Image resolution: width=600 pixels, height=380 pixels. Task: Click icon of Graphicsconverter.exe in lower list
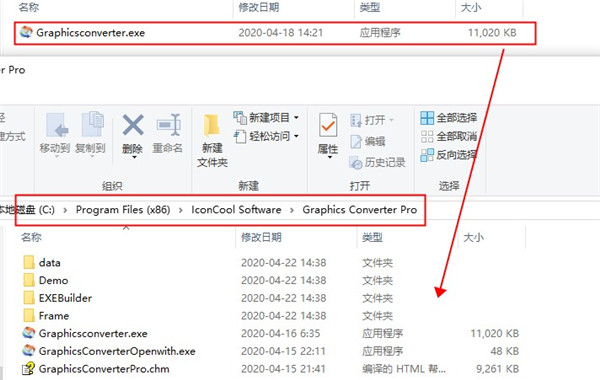[x=29, y=333]
